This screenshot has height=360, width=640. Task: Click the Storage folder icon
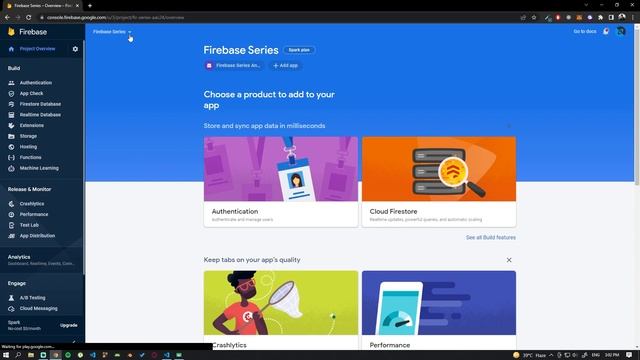[11, 136]
